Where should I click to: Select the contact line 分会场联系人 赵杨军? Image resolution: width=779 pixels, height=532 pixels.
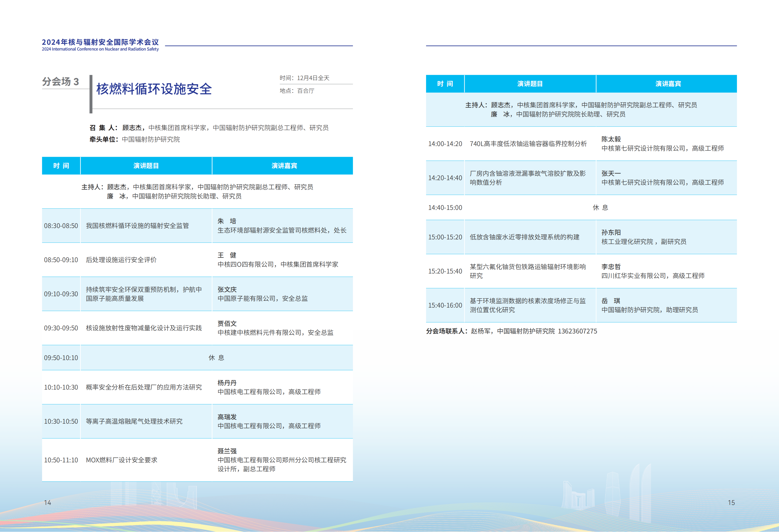point(511,331)
